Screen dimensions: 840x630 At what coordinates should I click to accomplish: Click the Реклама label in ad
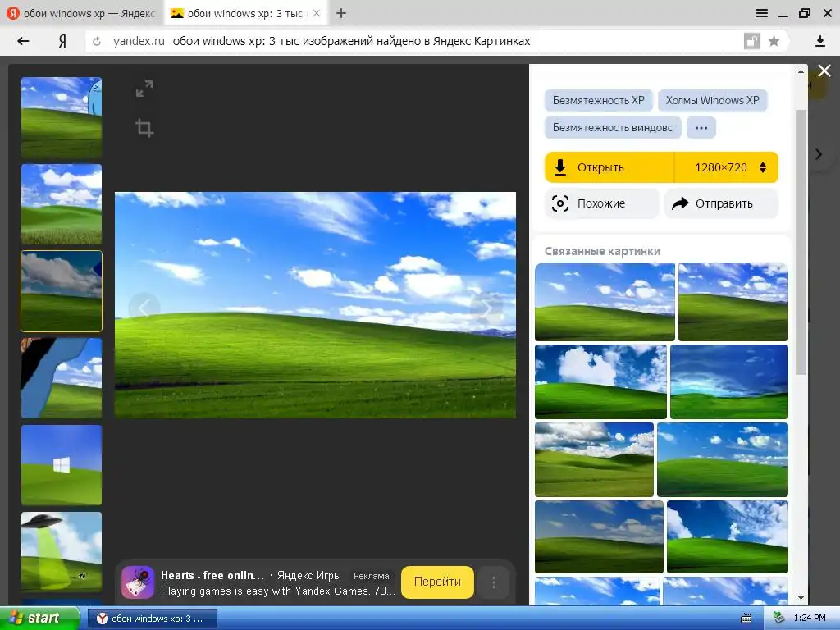click(x=372, y=576)
